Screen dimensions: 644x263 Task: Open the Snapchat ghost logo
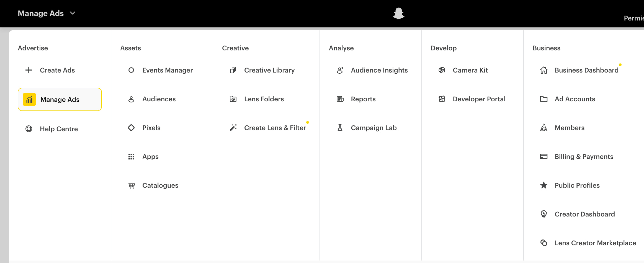398,13
